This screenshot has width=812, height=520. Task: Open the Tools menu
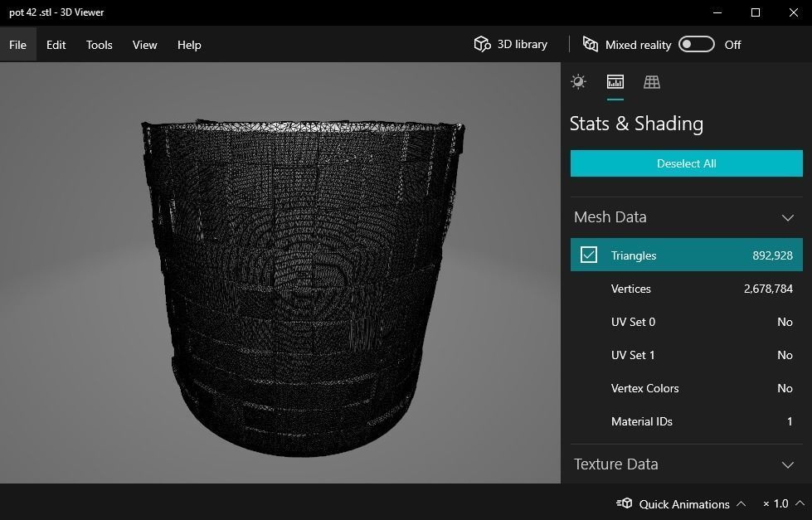coord(99,45)
